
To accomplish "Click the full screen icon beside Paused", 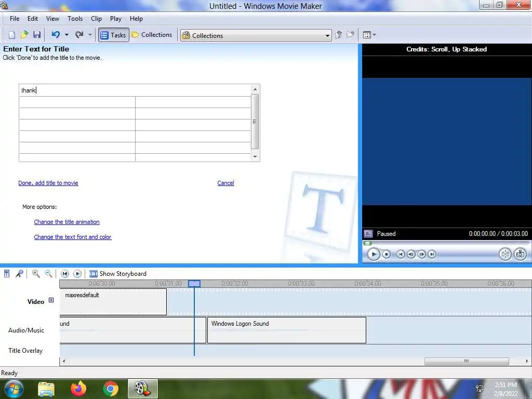I will pyautogui.click(x=368, y=234).
